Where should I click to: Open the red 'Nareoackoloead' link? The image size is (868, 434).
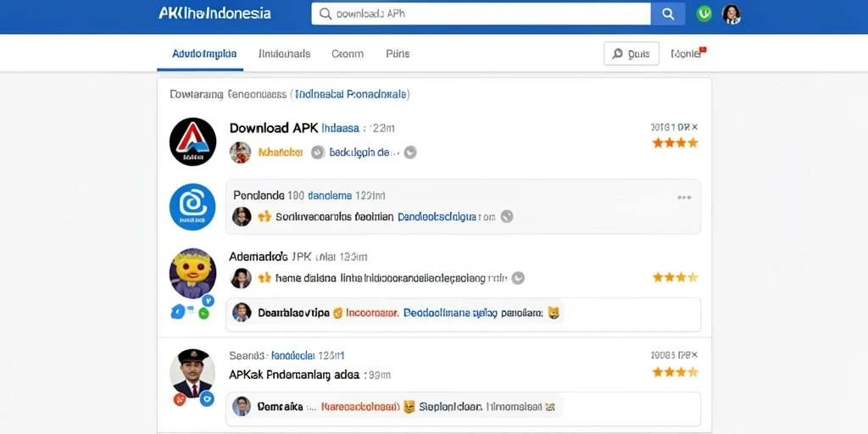(360, 408)
